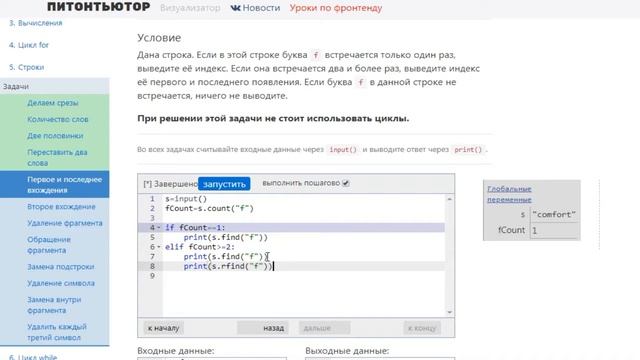The width and height of the screenshot is (640, 360).
Task: Open the task Переставить два слова
Action: (x=57, y=158)
